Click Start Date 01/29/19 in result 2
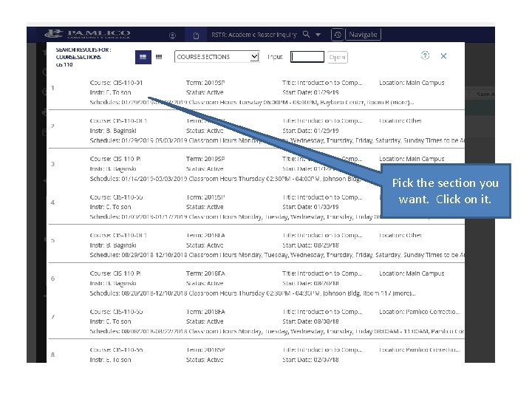This screenshot has height=399, width=532. (310, 131)
